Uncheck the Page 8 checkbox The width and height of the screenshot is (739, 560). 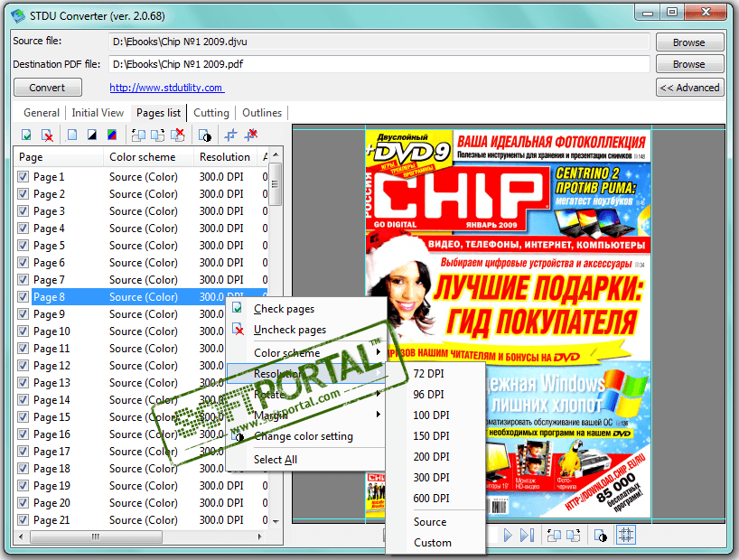pyautogui.click(x=23, y=297)
